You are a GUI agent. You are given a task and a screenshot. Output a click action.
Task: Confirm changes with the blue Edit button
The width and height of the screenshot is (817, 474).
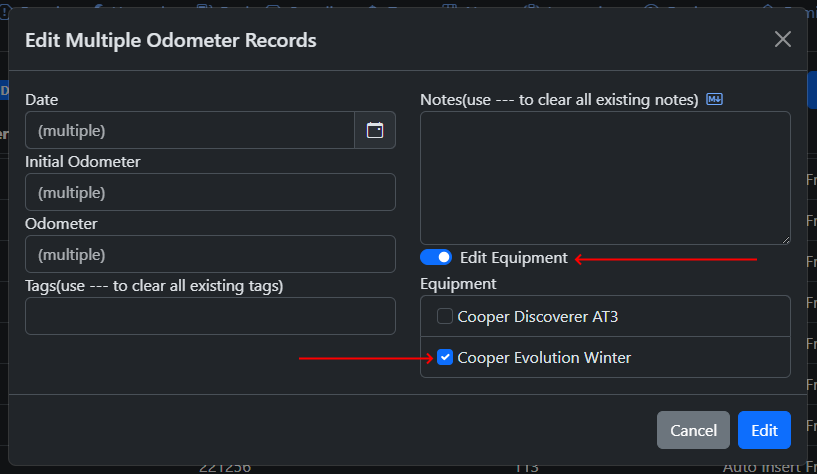[x=764, y=430]
